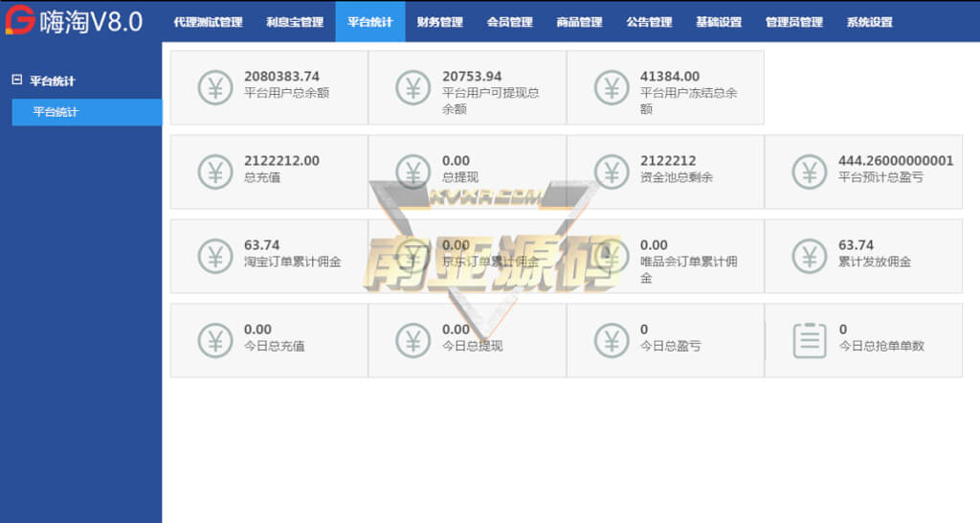The width and height of the screenshot is (980, 523).
Task: Click the 累计发放佣金 label
Action: (875, 262)
